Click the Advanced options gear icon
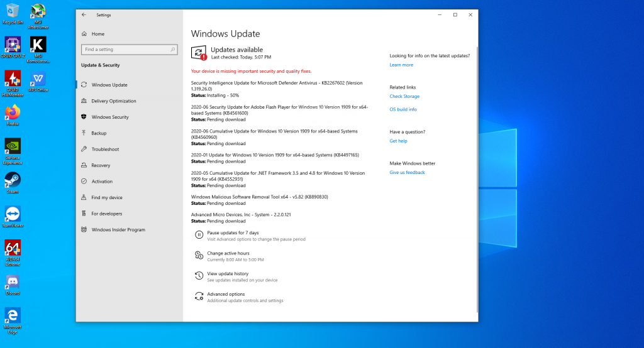 pyautogui.click(x=199, y=296)
